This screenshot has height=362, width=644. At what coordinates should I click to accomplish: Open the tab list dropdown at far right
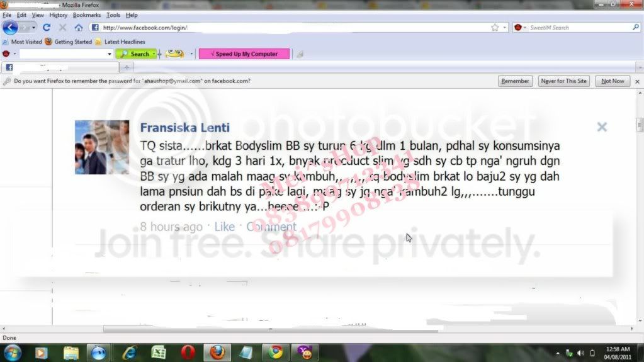tap(640, 67)
